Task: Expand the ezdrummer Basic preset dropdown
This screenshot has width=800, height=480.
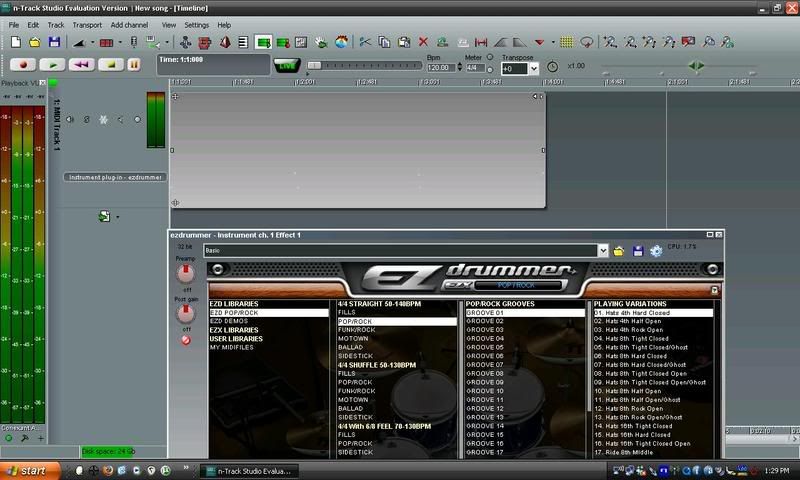Action: coord(603,250)
